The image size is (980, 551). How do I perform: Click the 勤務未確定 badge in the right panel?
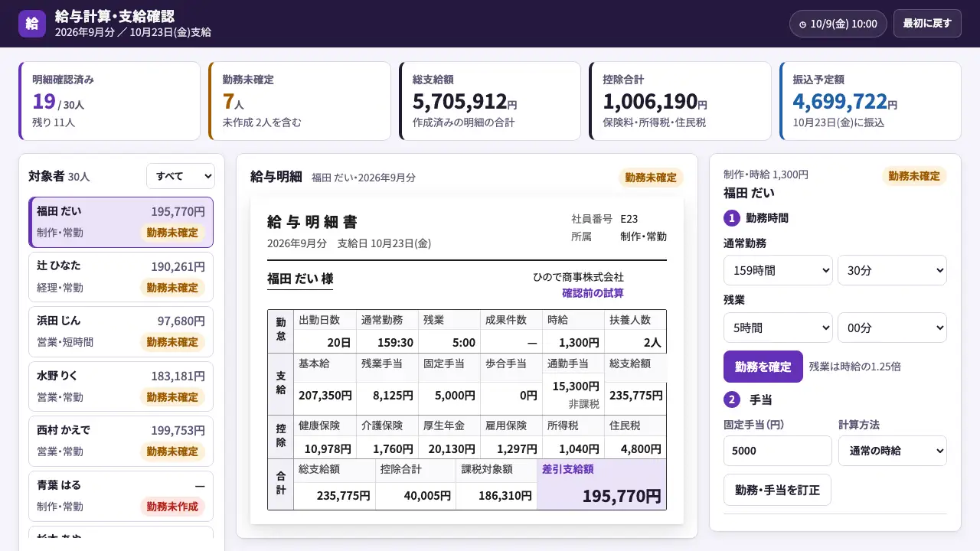[x=914, y=176]
